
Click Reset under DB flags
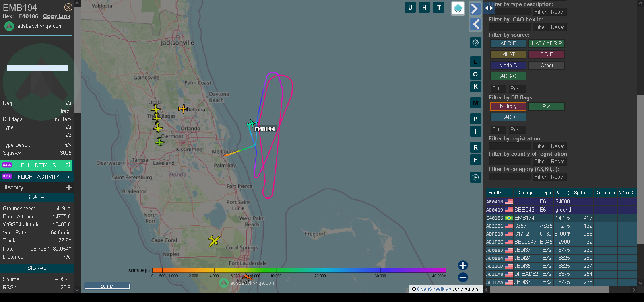(517, 130)
